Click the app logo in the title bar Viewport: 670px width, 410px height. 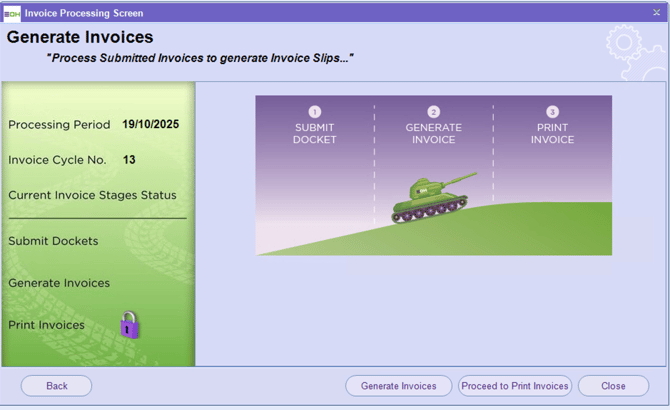point(12,13)
